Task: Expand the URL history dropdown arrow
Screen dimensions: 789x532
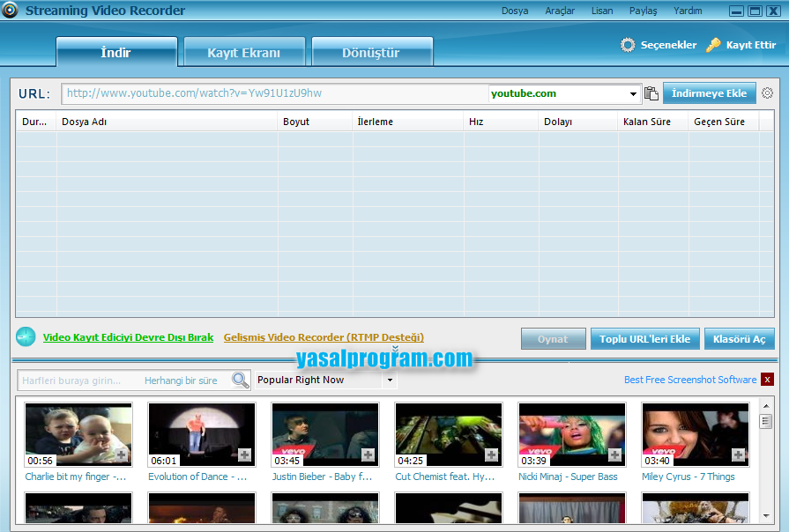Action: (x=634, y=94)
